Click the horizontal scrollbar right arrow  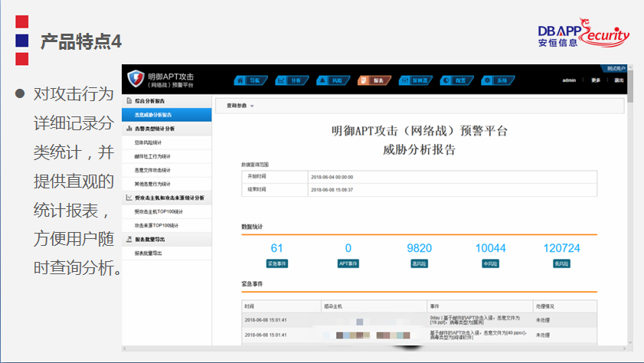click(x=625, y=348)
